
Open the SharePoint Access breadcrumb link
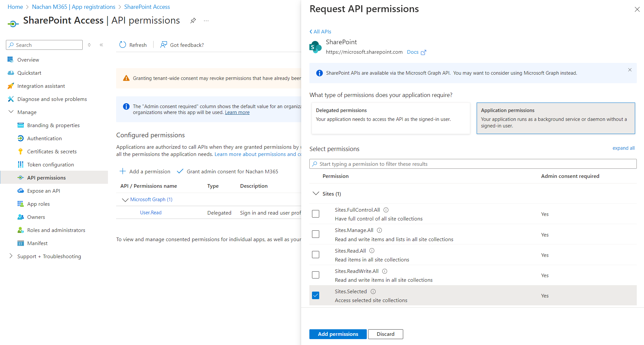[x=147, y=7]
